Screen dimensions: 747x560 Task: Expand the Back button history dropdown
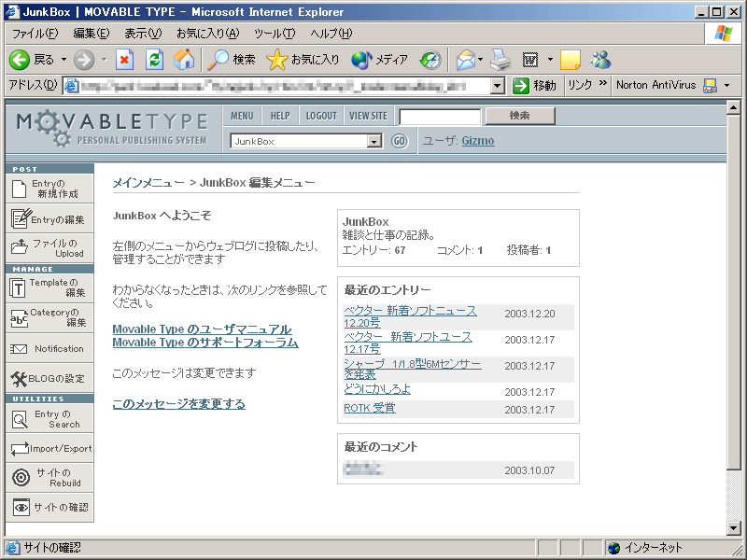[63, 60]
